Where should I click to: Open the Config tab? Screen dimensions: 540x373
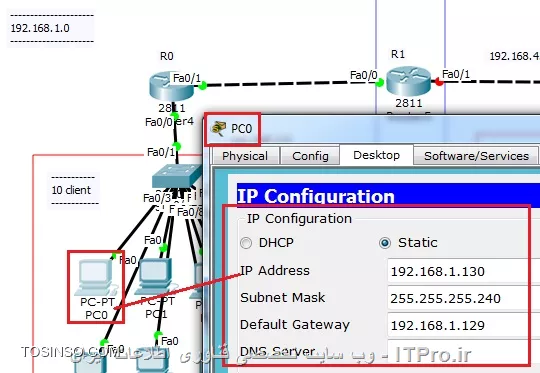click(310, 156)
